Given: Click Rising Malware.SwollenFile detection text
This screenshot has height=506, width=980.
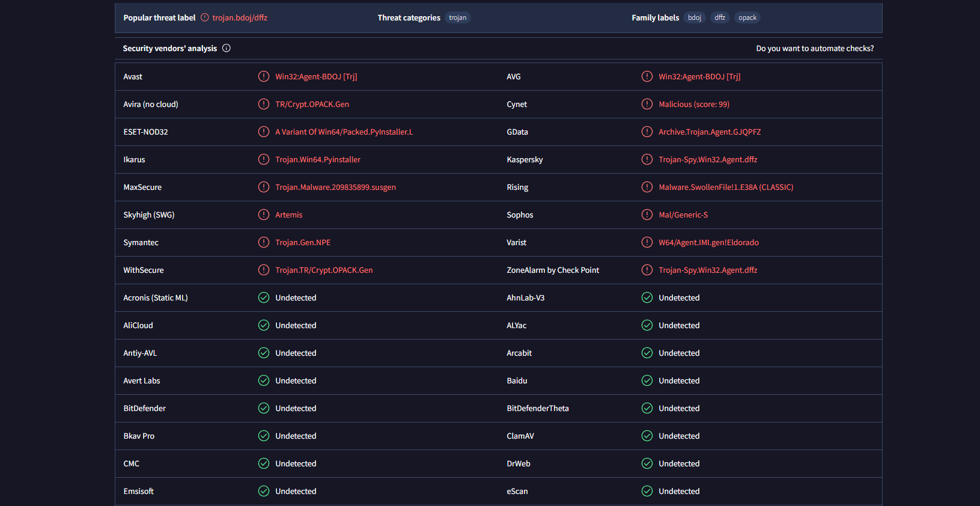Looking at the screenshot, I should (x=726, y=187).
